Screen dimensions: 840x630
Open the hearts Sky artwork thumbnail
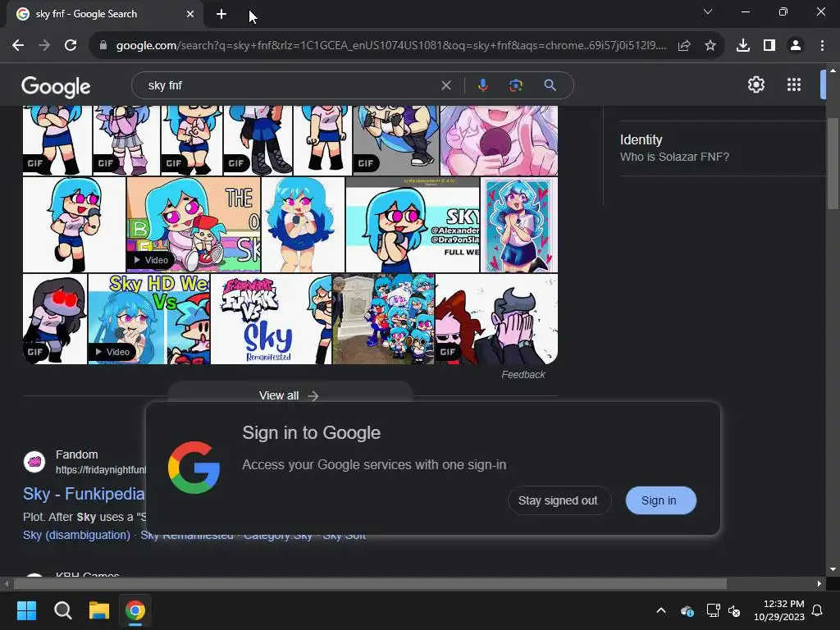[x=519, y=225]
